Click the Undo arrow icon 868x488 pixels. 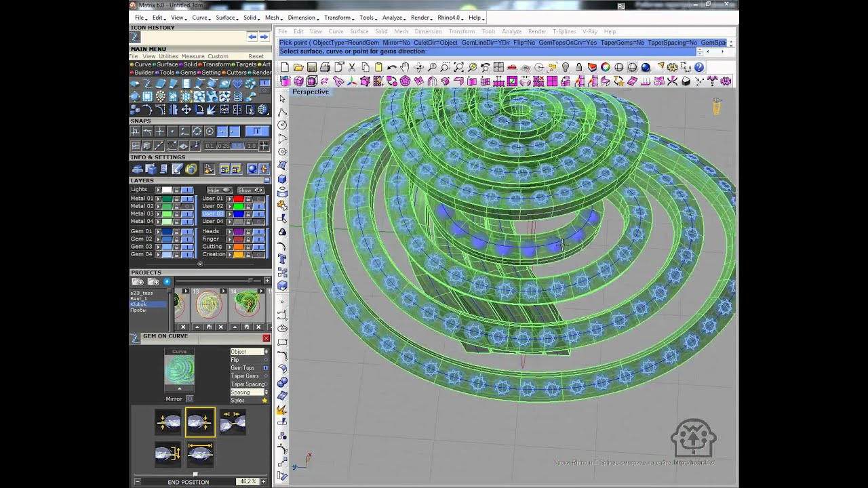(x=392, y=67)
